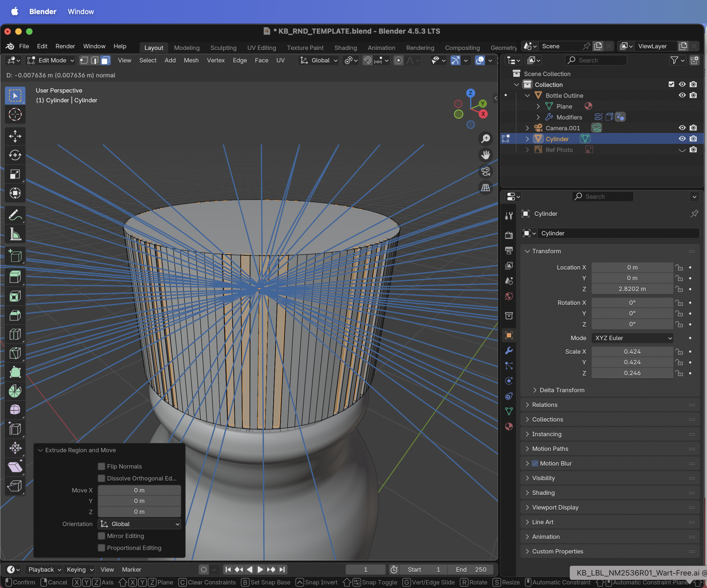Open the Mesh menu in viewport header
This screenshot has width=707, height=588.
click(191, 60)
